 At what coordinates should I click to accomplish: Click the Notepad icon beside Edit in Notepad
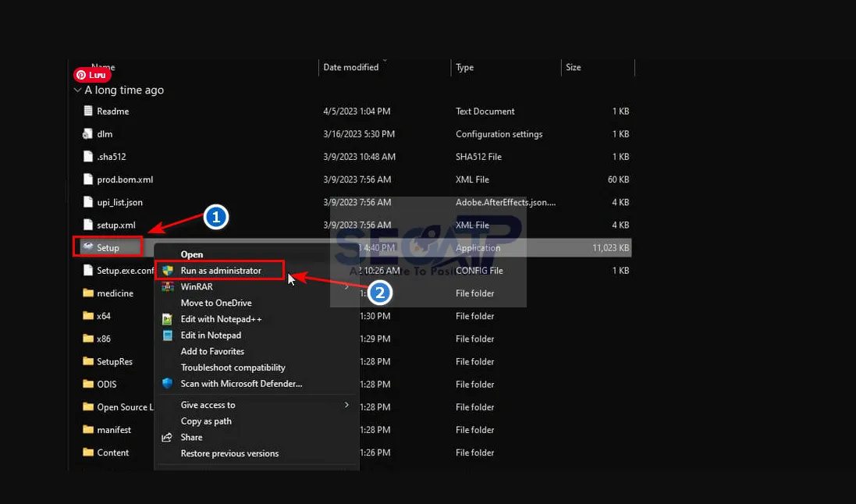[168, 335]
